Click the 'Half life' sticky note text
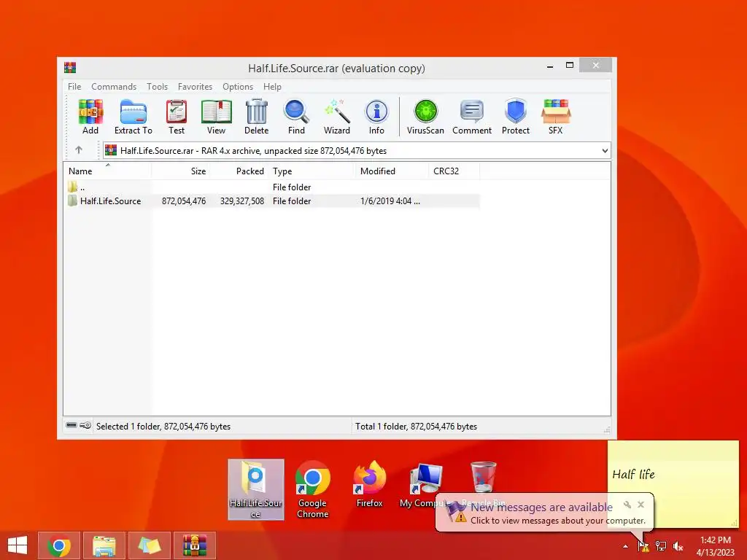The image size is (747, 560). point(633,474)
